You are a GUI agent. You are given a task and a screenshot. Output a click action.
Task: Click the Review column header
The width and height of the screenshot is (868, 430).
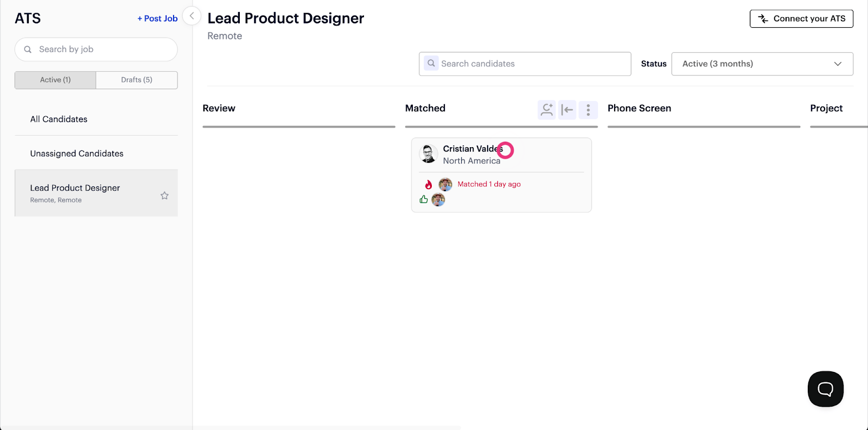[219, 108]
